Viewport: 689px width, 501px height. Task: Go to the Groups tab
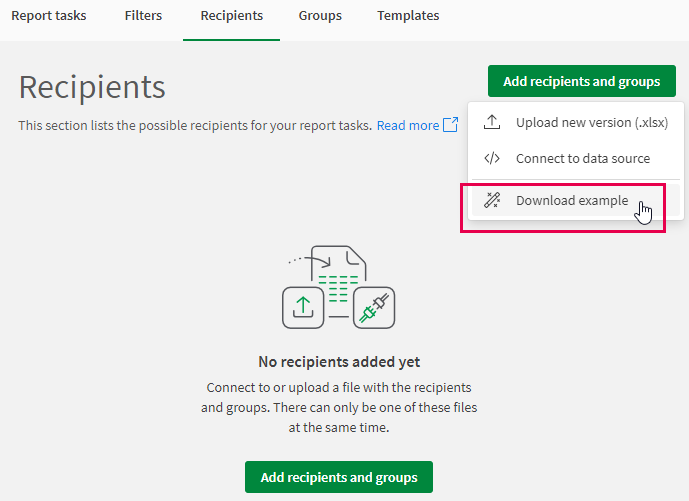point(320,16)
